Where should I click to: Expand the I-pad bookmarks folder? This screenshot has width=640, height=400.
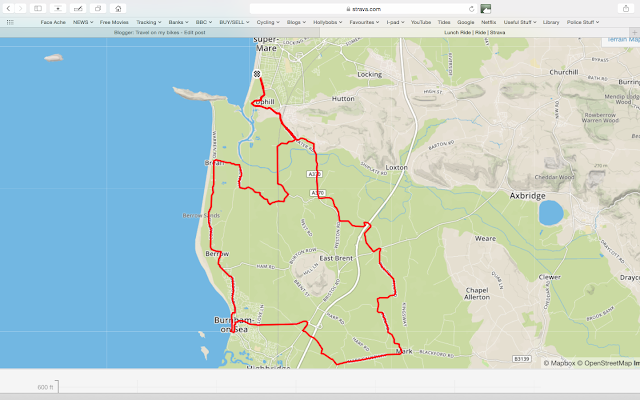395,22
